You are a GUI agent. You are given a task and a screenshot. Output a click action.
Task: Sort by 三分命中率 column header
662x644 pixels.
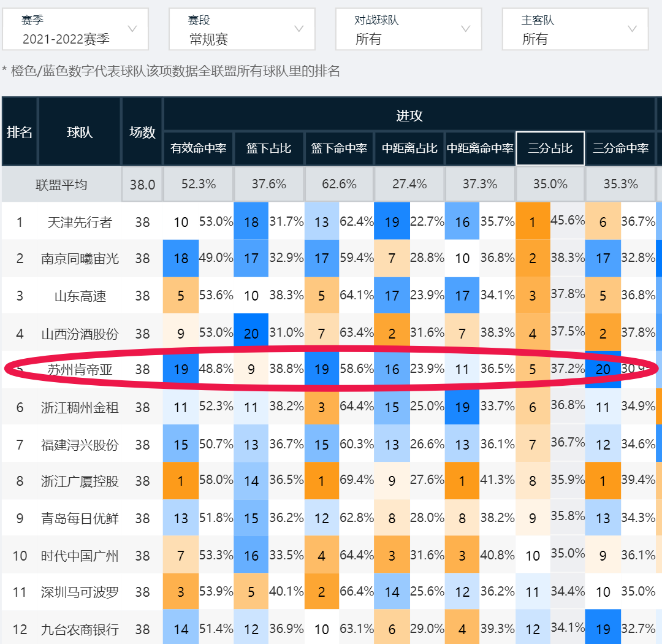pyautogui.click(x=620, y=148)
